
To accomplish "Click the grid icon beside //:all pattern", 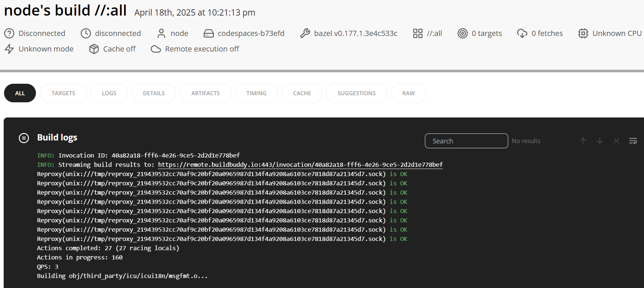I will pyautogui.click(x=418, y=33).
